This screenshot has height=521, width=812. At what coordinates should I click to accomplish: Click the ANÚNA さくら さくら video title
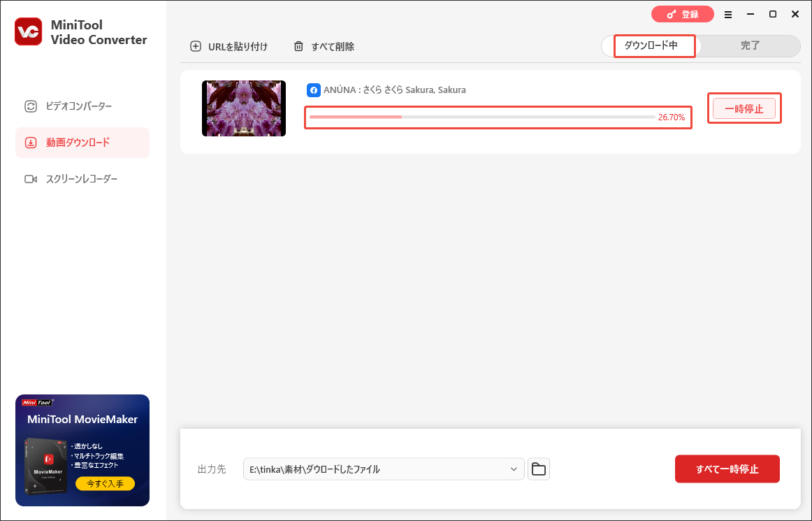click(x=395, y=90)
